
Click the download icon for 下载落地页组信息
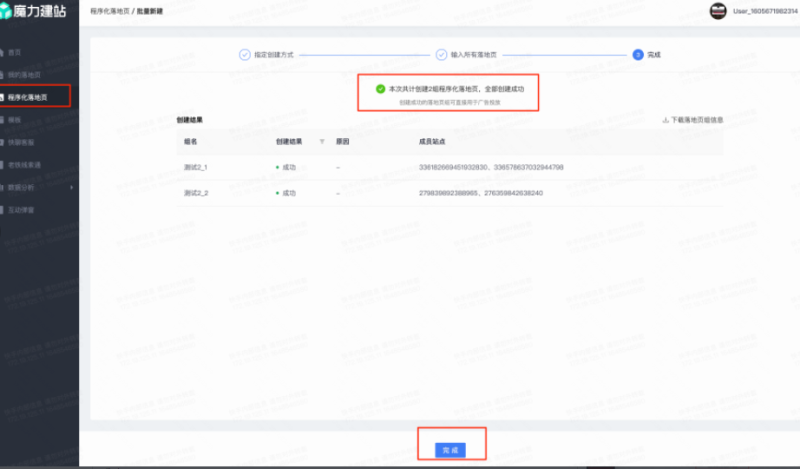click(x=665, y=120)
